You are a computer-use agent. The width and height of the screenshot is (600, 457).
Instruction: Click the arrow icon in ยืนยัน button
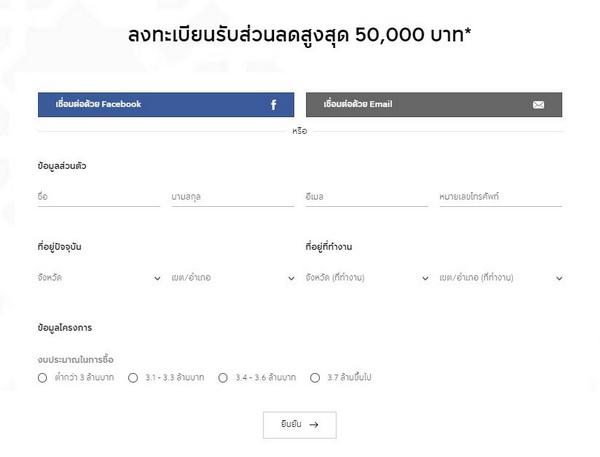click(x=314, y=425)
